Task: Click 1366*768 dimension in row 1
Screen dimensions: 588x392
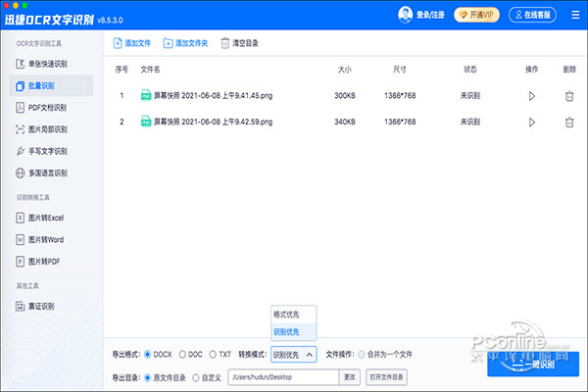Action: [400, 96]
